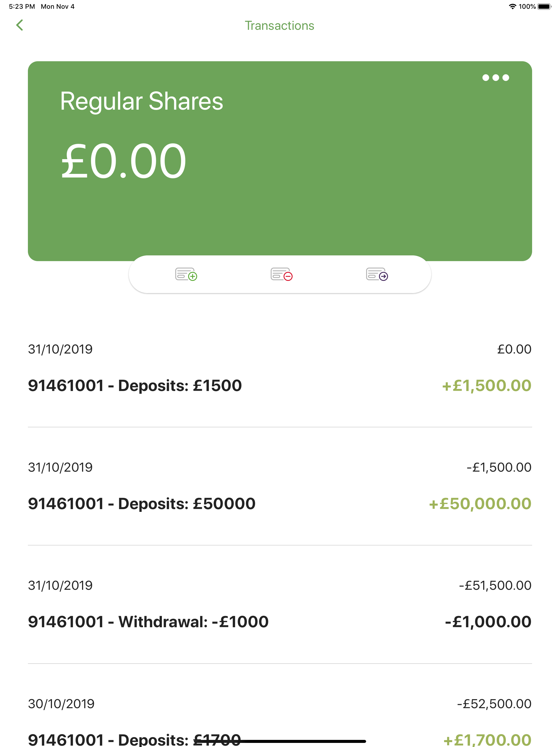Tap the £0.00 balance on card
This screenshot has width=560, height=747.
(123, 161)
